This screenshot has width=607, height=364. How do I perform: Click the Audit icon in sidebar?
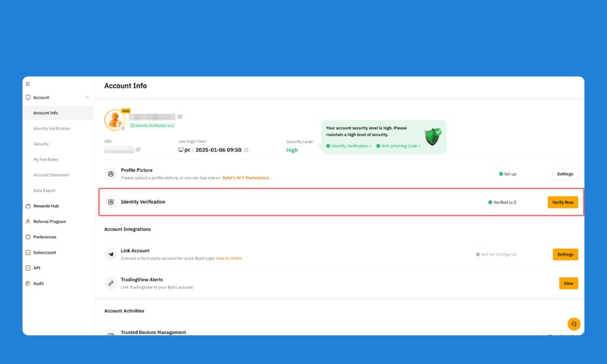[x=28, y=283]
